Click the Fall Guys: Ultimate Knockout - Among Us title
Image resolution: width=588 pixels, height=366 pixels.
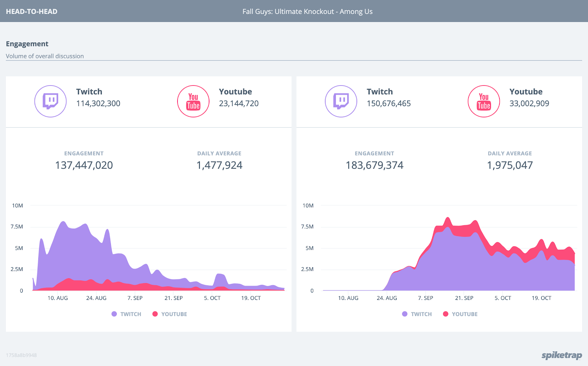pyautogui.click(x=307, y=11)
